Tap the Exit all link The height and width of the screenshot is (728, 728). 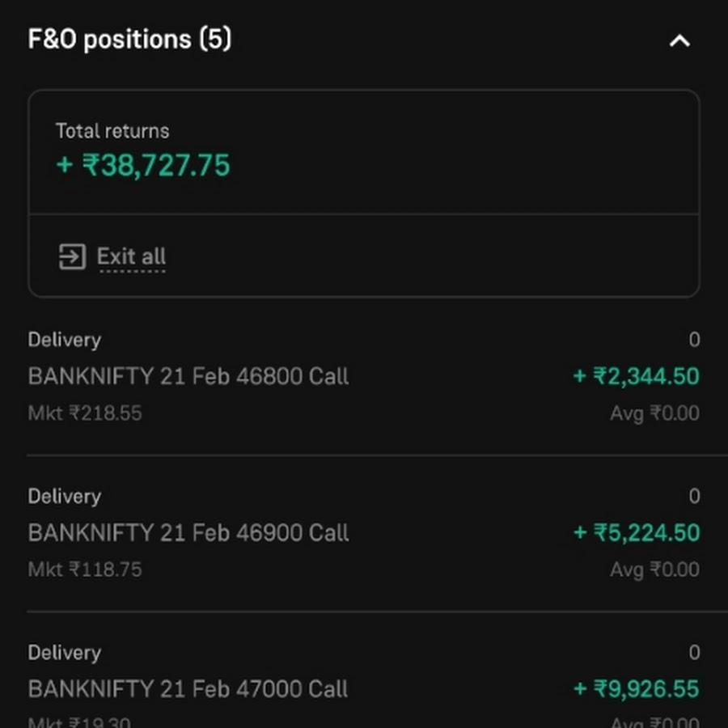tap(131, 256)
